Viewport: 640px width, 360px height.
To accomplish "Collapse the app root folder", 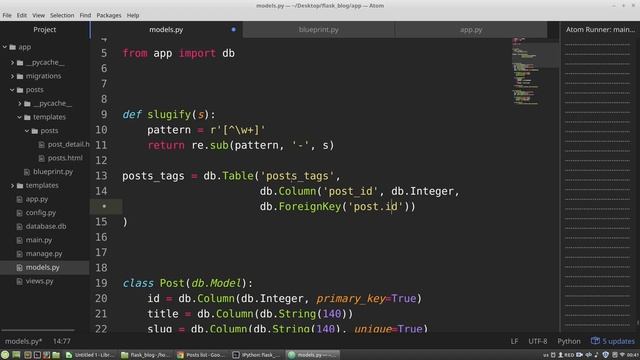I will pyautogui.click(x=5, y=47).
